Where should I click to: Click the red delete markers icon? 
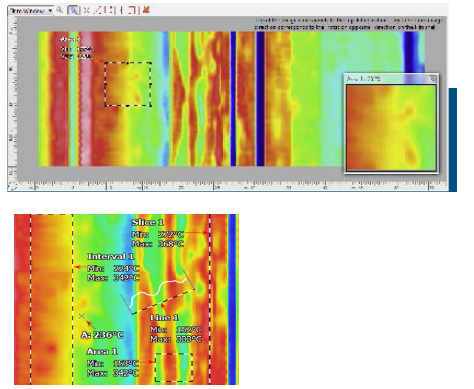coord(145,10)
